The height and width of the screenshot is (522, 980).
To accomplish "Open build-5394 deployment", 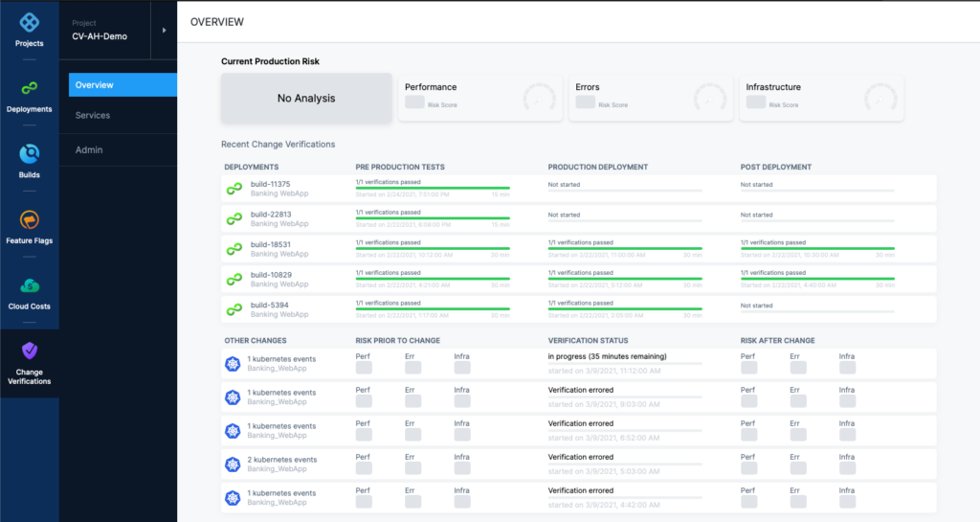I will pos(269,306).
